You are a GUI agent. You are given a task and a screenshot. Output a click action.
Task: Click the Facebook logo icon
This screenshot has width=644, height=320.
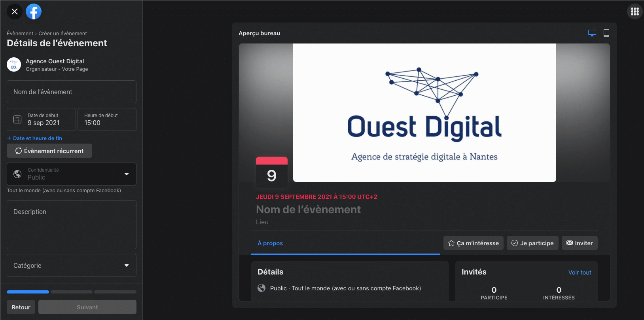[34, 11]
